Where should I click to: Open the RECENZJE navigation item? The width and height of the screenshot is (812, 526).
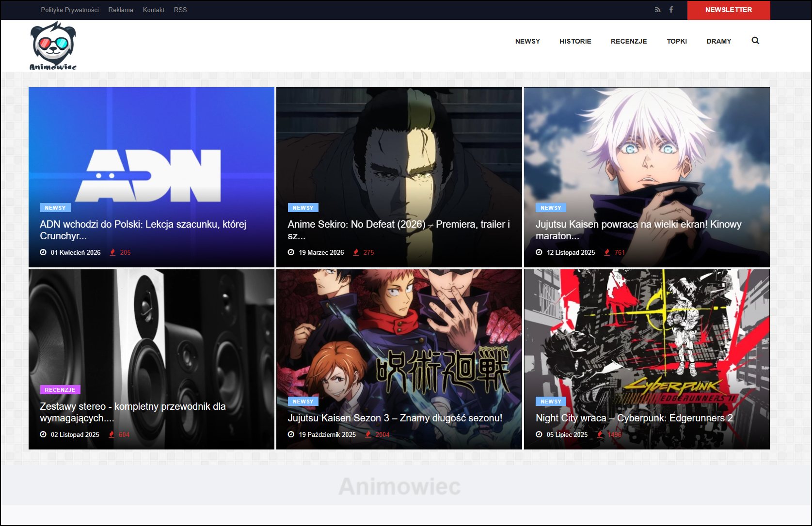pos(629,41)
